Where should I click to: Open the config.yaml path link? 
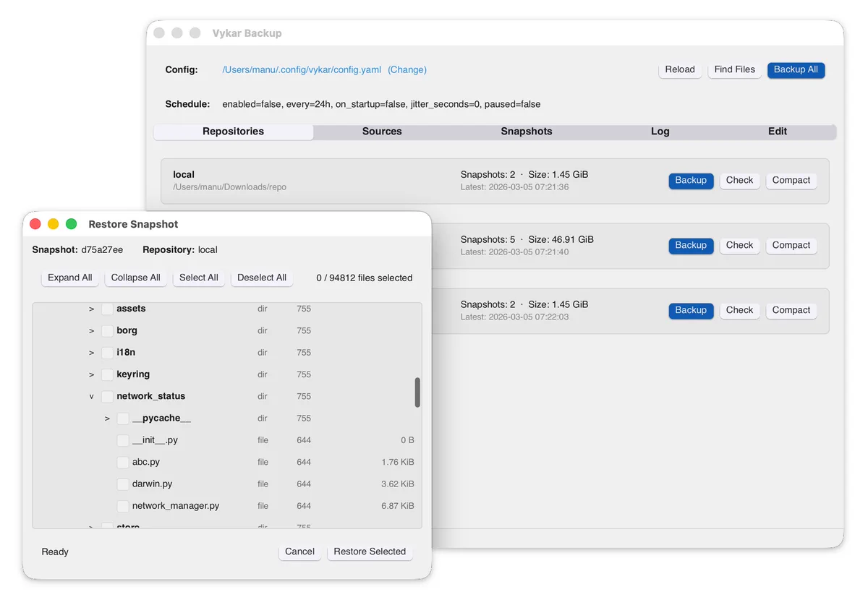pyautogui.click(x=302, y=70)
